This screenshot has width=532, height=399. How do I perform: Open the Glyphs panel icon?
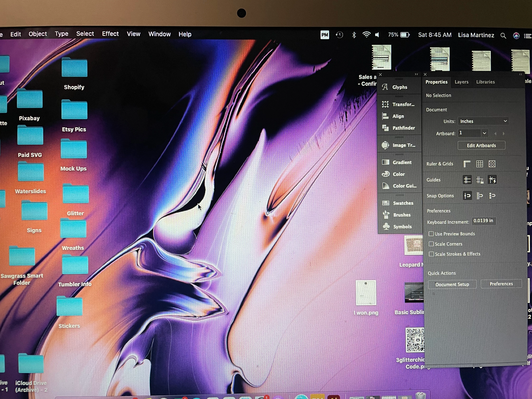[385, 87]
